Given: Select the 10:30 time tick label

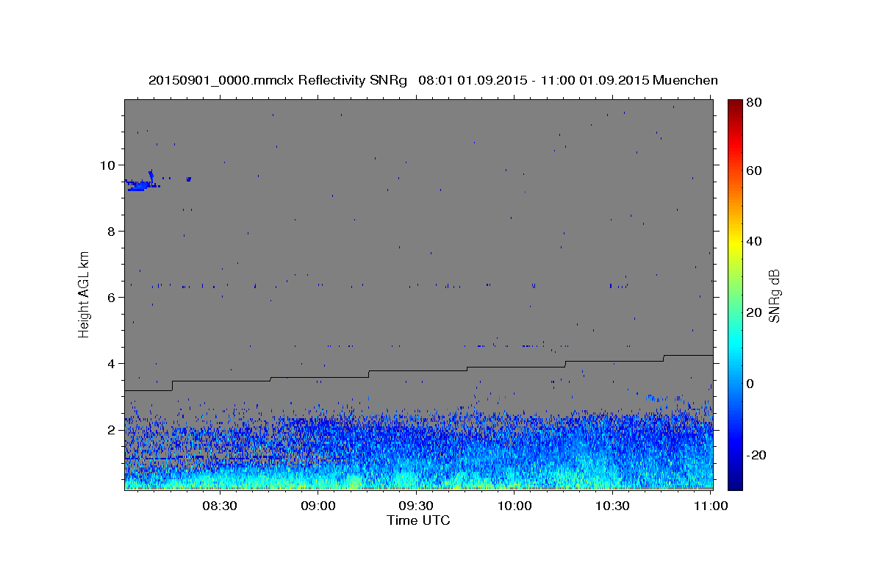Looking at the screenshot, I should pyautogui.click(x=613, y=506).
